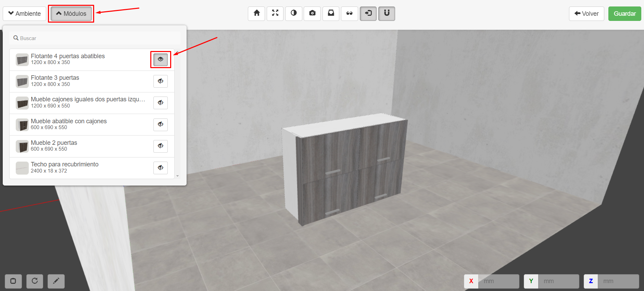Click the '1200 x 690 x 550' dimensions text
Viewport: 644px width, 291px height.
point(50,106)
